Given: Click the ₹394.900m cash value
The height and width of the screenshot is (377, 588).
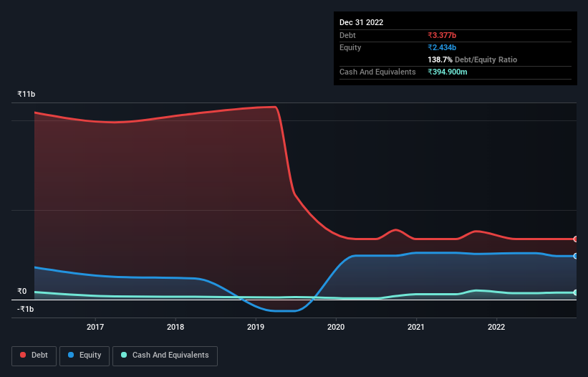Looking at the screenshot, I should [448, 72].
